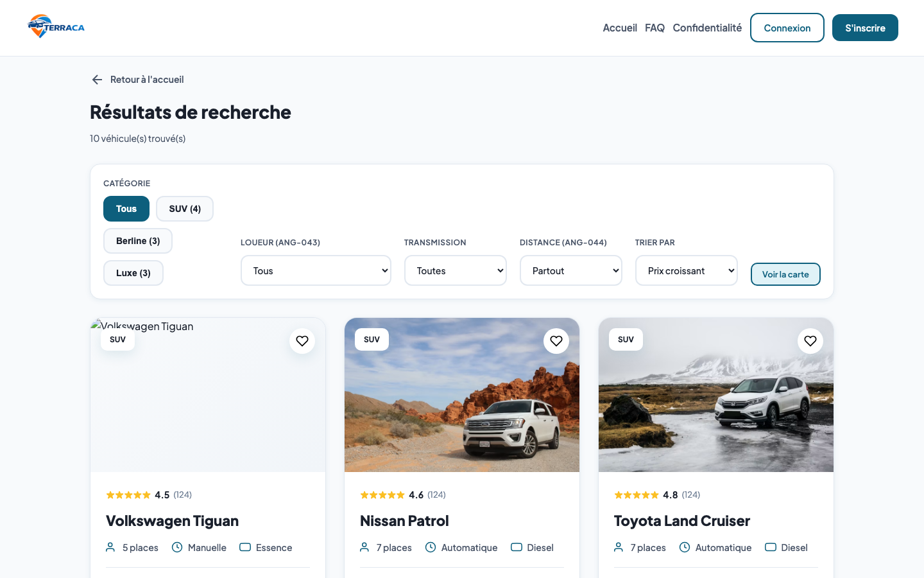Favorite the Toyota Land Cruiser heart icon

click(810, 341)
